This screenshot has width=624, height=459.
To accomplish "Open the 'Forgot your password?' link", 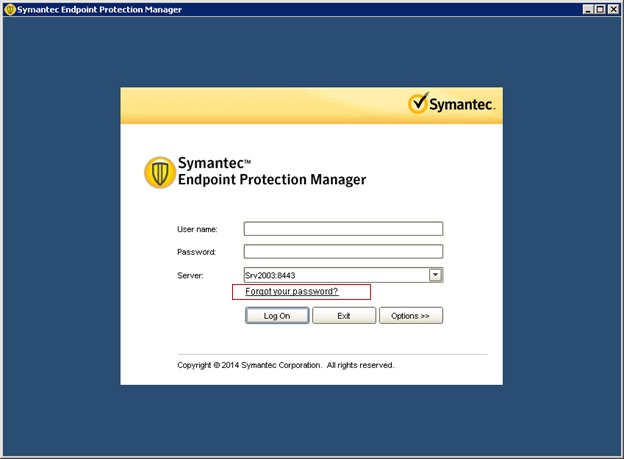I will point(292,291).
